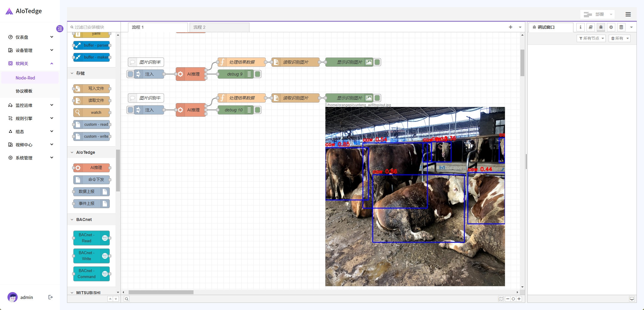Click the 部署 deploy button

(x=595, y=14)
